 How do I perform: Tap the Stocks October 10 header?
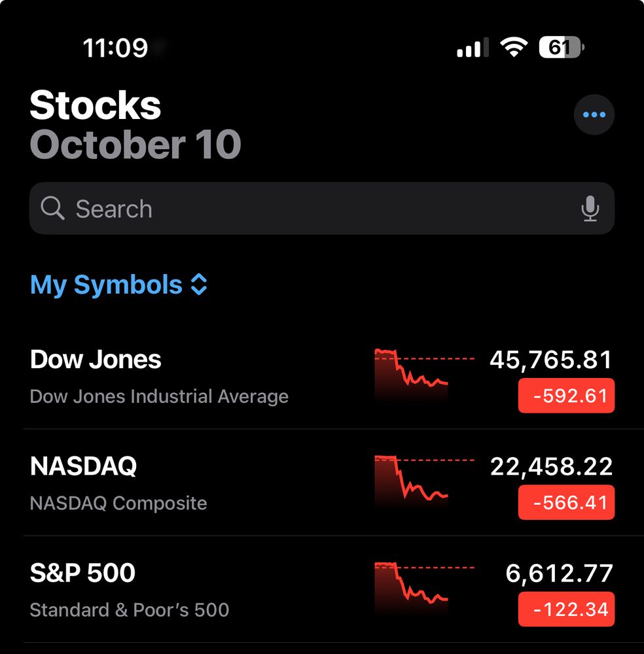[x=135, y=125]
